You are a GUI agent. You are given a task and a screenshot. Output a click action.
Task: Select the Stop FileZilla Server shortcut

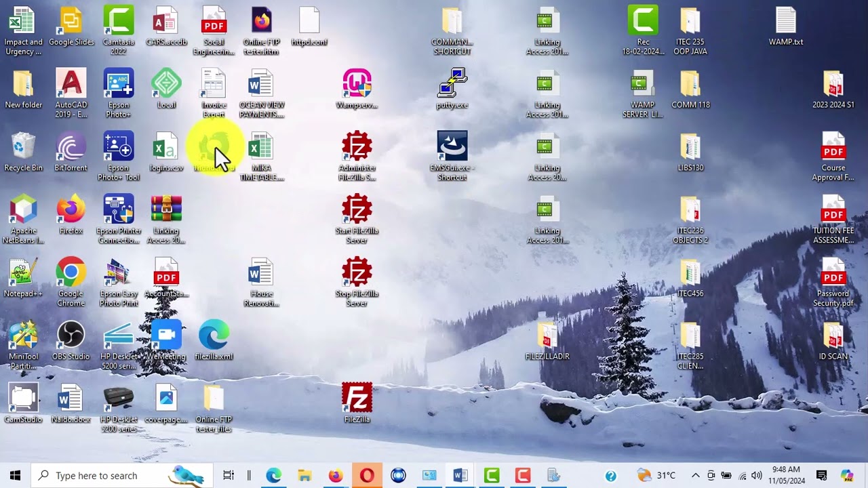tap(357, 283)
